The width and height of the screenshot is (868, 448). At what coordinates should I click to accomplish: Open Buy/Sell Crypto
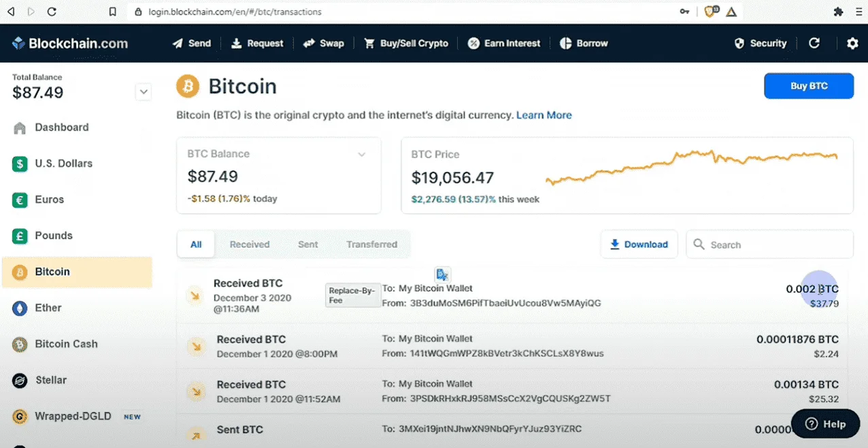point(406,44)
